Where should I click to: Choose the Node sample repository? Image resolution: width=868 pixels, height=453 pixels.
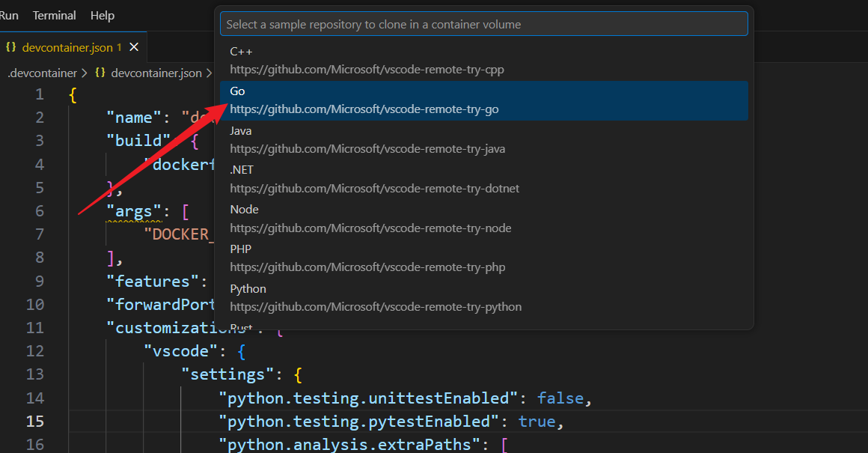(x=484, y=219)
